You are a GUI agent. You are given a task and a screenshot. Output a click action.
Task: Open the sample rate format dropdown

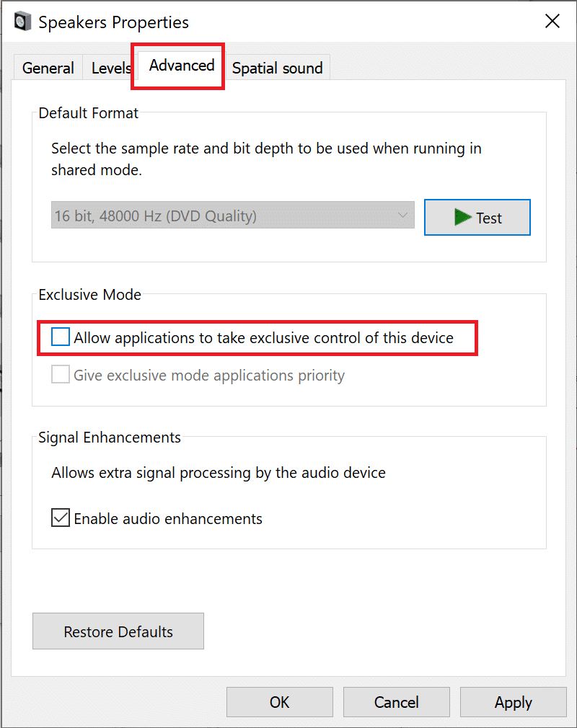232,216
